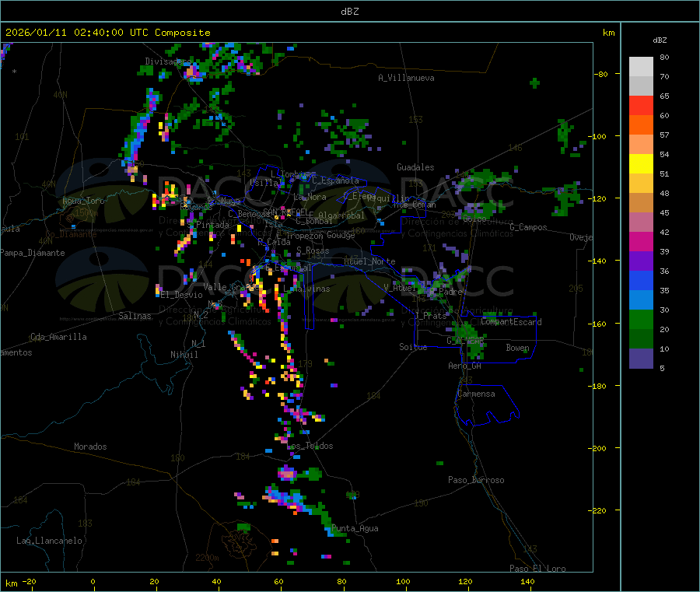Click the -180 km vertical axis tick
Screen dimensions: 700x592
pos(599,386)
